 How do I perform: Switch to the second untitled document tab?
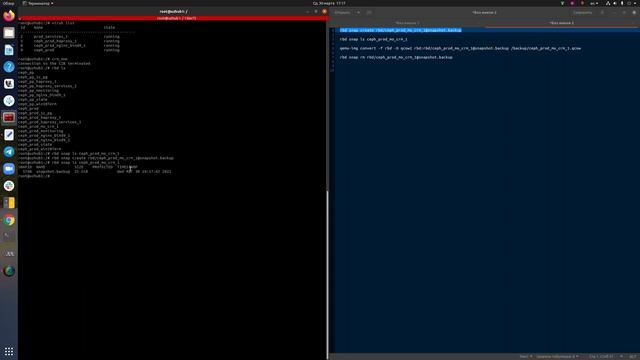pyautogui.click(x=562, y=23)
